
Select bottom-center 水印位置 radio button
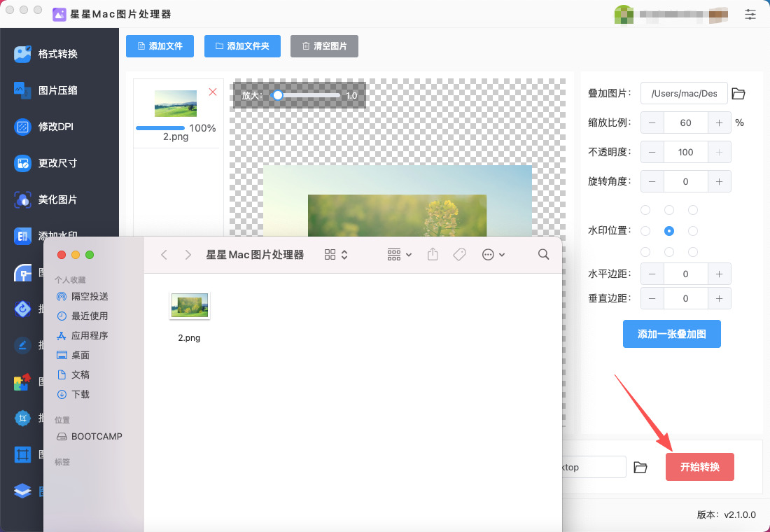point(668,252)
